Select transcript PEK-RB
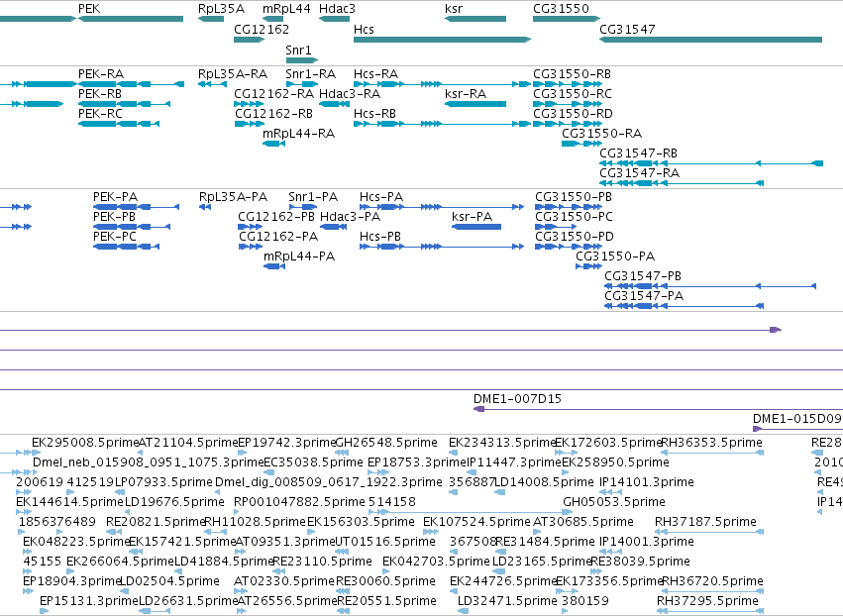Image resolution: width=843 pixels, height=616 pixels. pos(124,104)
